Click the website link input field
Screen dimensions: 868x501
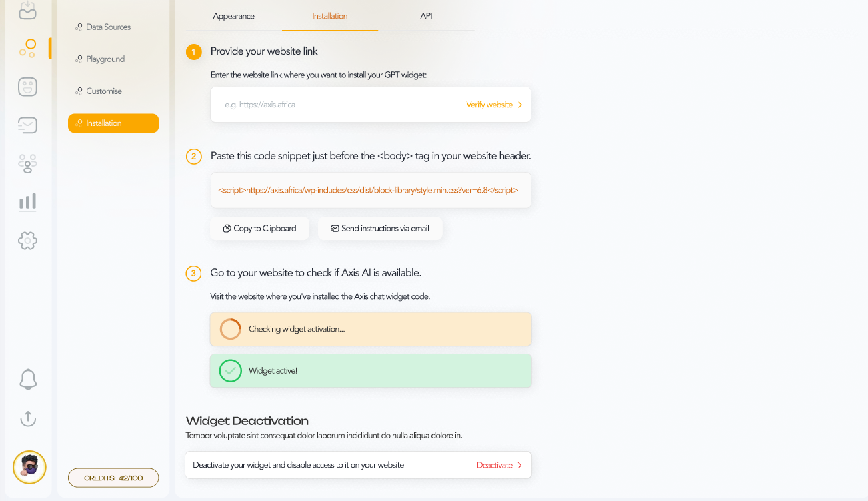(x=333, y=105)
